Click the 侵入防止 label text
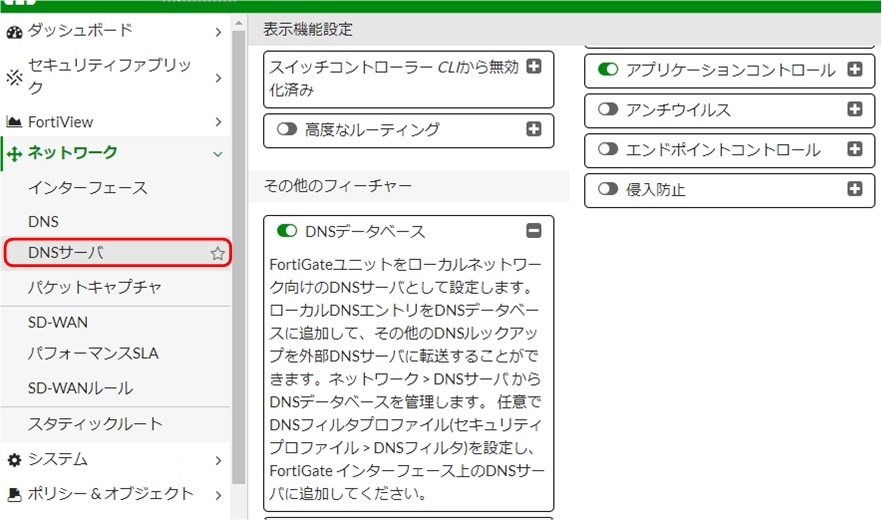Viewport: 882px width, 520px height. coord(655,189)
